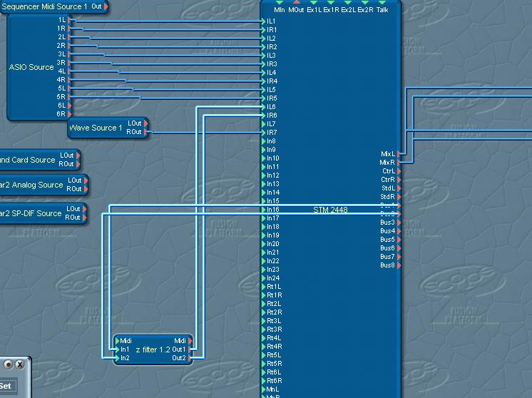Click the Ex1L port atop STM 2448
Screen dimensions: 532x398
(314, 3)
